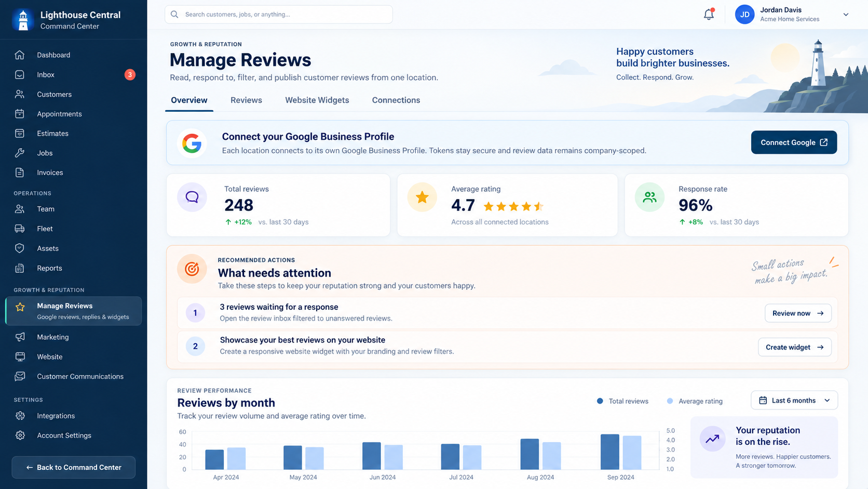Screen dimensions: 868x489
Task: Click the Estimates sidebar icon
Action: tap(20, 134)
